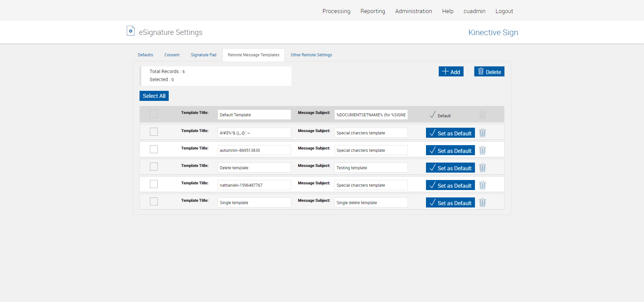
Task: Open the Reporting menu
Action: pos(373,11)
